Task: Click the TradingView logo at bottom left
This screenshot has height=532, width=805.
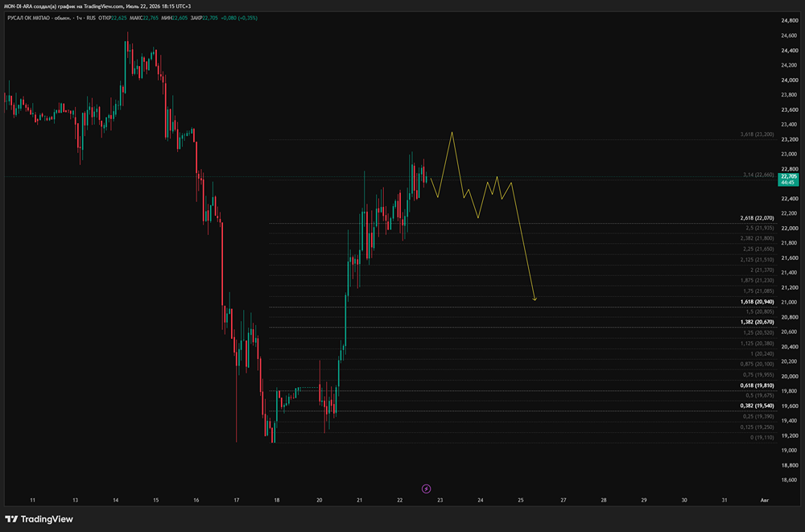Action: (x=39, y=519)
